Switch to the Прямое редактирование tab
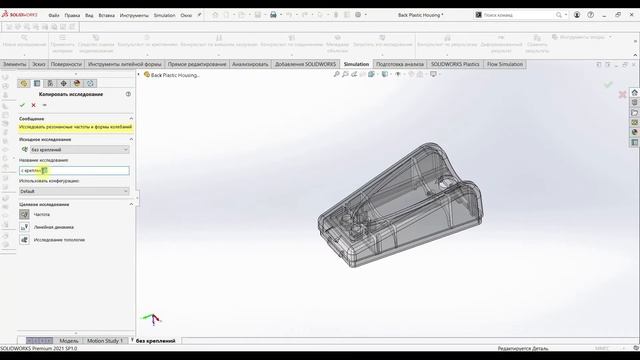 (x=197, y=64)
